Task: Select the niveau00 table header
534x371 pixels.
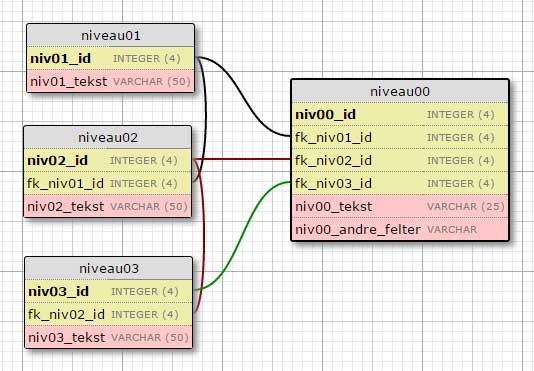Action: (x=400, y=91)
